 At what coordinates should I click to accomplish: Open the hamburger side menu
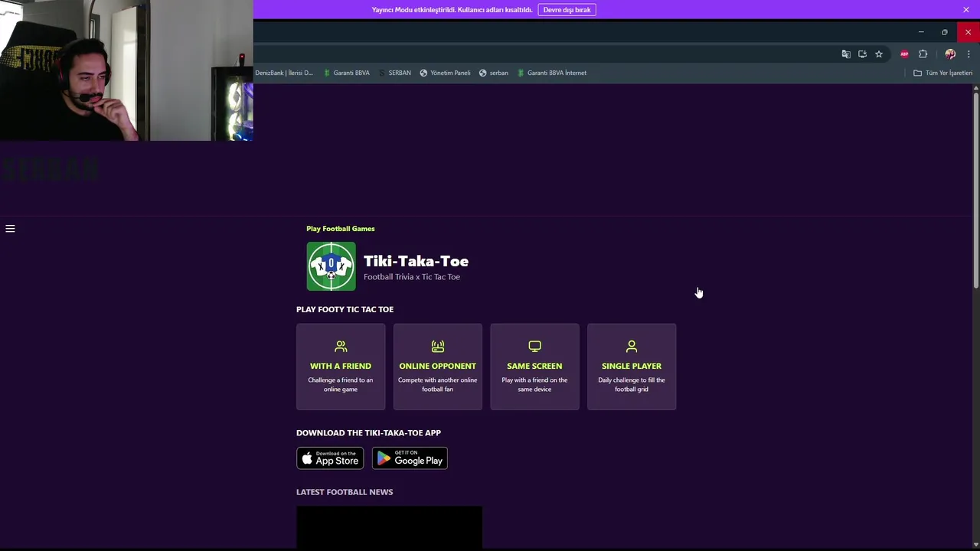click(10, 228)
